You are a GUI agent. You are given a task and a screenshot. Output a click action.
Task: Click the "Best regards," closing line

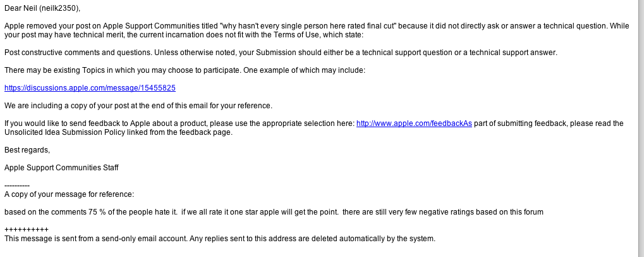click(x=27, y=150)
